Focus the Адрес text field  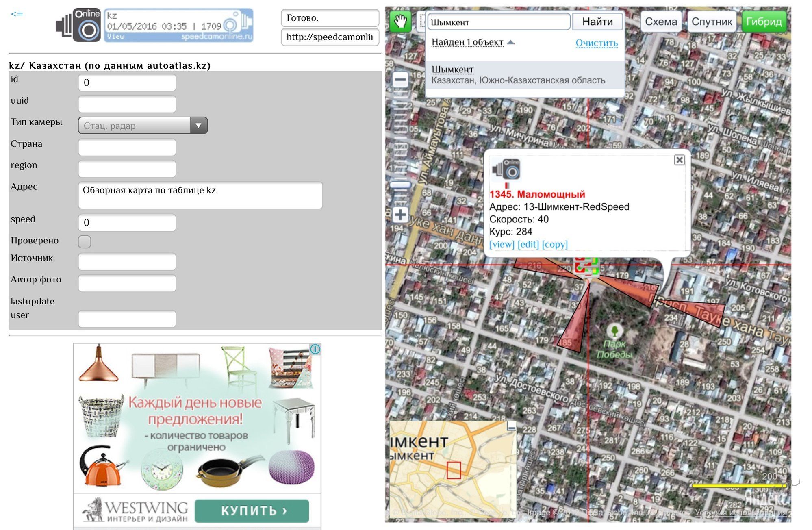pyautogui.click(x=200, y=195)
